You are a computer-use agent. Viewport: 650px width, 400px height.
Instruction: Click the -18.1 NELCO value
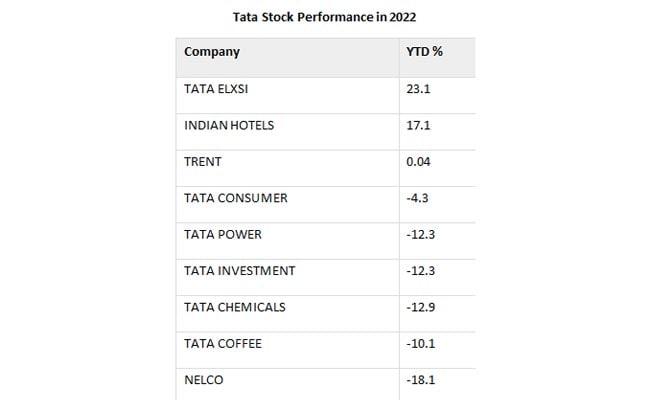(x=420, y=379)
